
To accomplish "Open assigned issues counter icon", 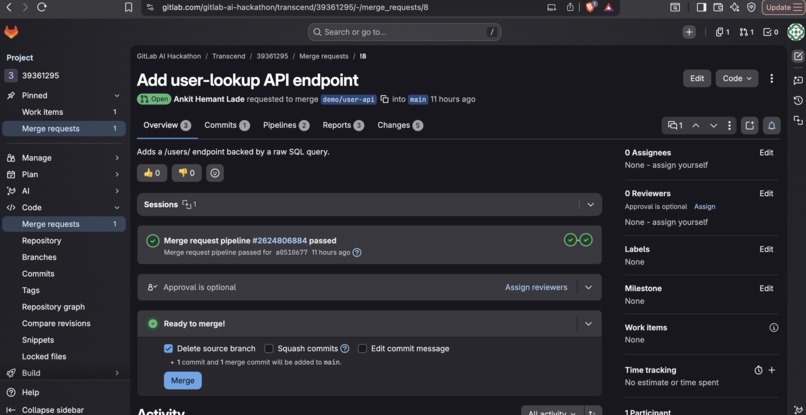I will point(722,32).
